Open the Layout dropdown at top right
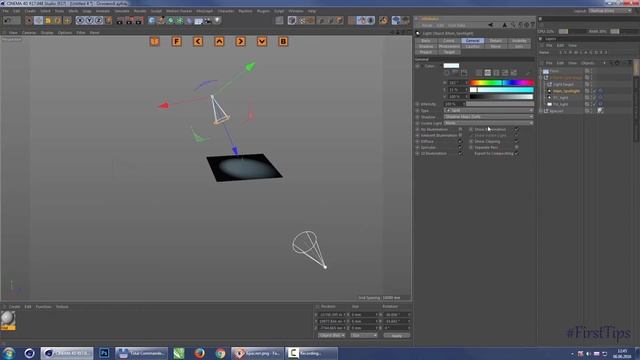 click(x=610, y=11)
